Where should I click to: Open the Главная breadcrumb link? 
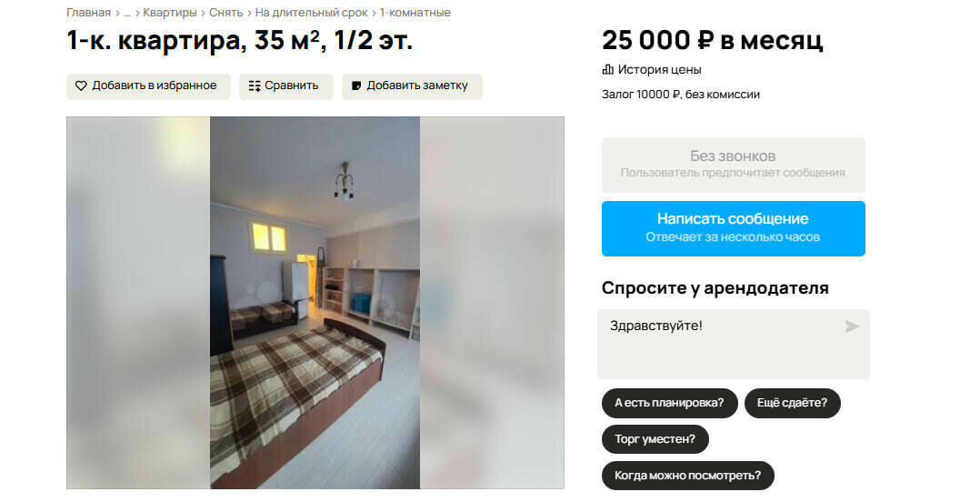[88, 13]
